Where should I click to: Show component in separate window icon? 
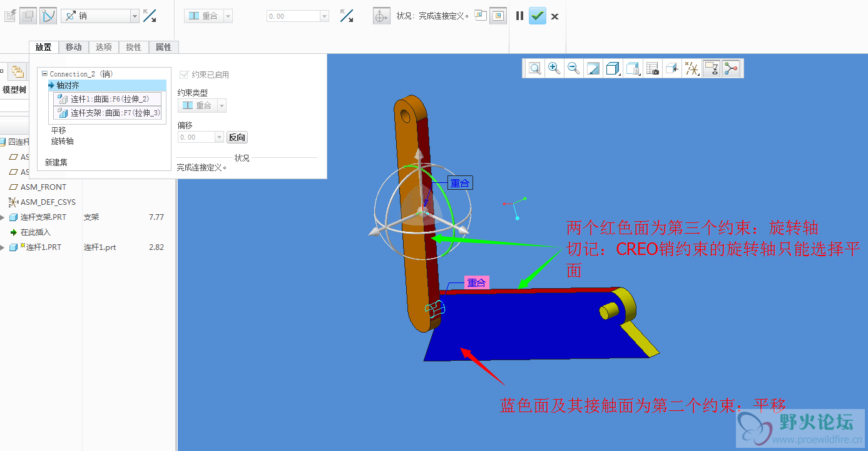pyautogui.click(x=481, y=16)
